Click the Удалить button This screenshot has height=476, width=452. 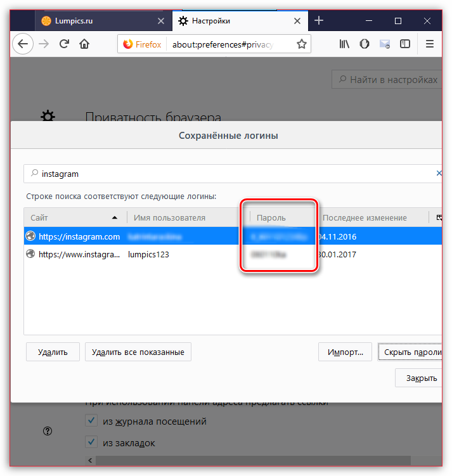[x=53, y=352]
